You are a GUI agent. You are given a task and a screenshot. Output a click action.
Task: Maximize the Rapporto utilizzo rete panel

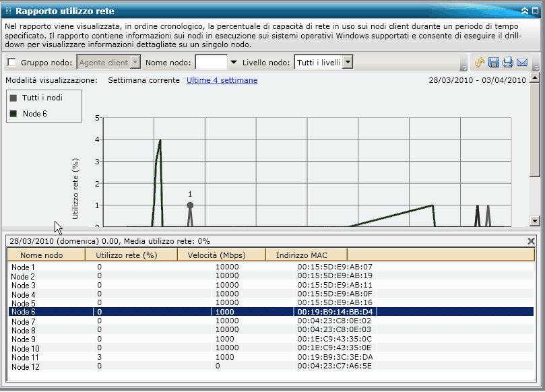coord(536,11)
